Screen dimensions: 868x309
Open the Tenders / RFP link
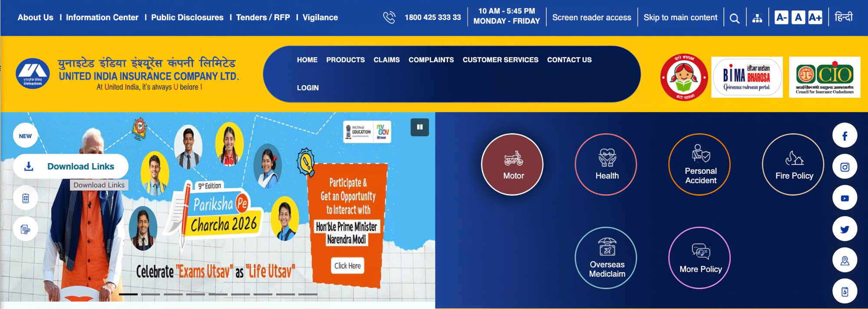click(263, 18)
